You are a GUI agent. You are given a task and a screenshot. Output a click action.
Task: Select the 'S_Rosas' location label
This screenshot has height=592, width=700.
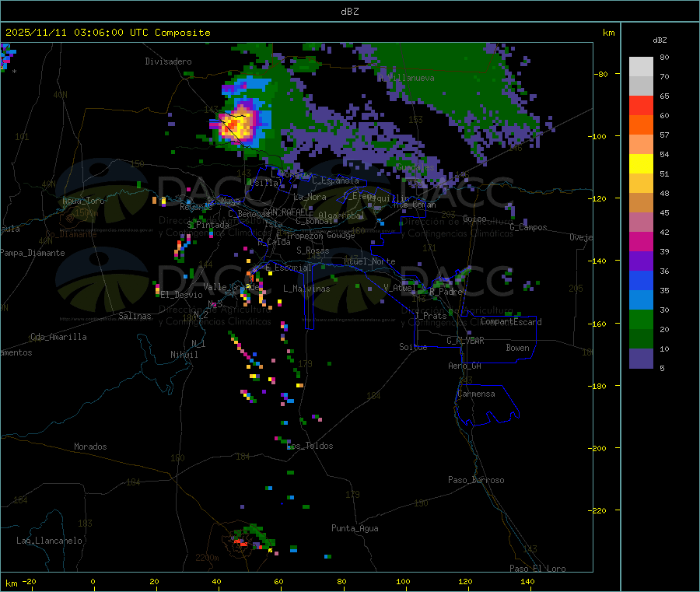(313, 250)
